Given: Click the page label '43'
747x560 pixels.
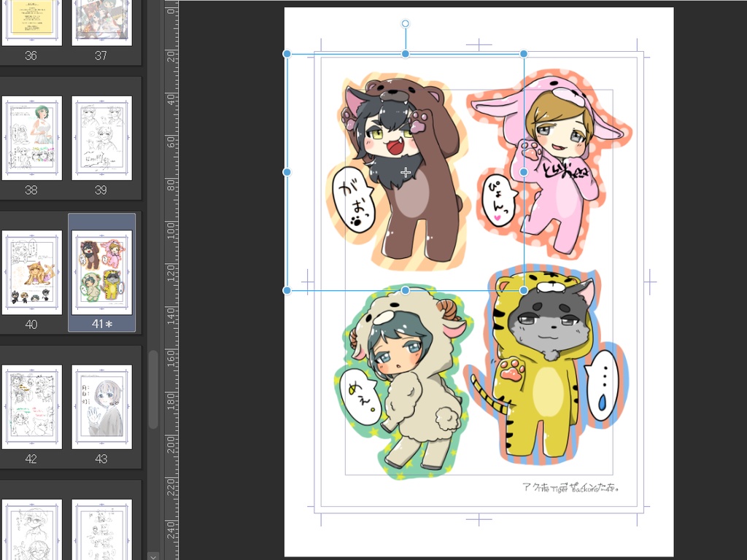Looking at the screenshot, I should [101, 459].
